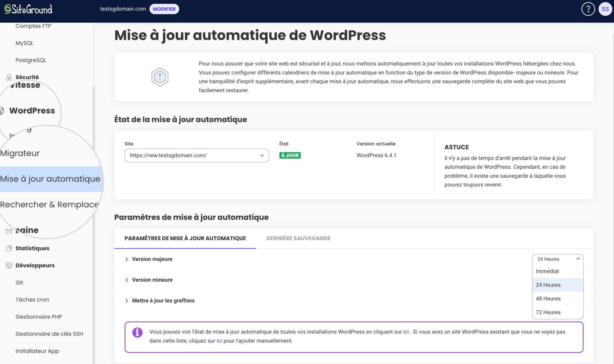The height and width of the screenshot is (364, 614).
Task: Choose 72 Heures option in list
Action: [558, 312]
